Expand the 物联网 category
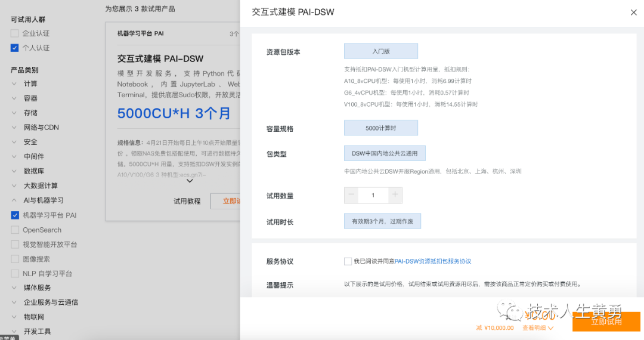The height and width of the screenshot is (340, 644). 14,317
